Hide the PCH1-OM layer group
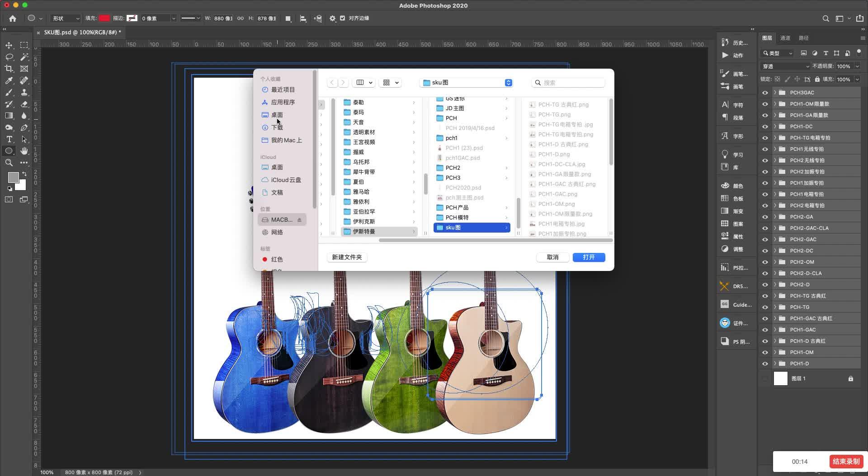Image resolution: width=868 pixels, height=476 pixels. pos(765,352)
